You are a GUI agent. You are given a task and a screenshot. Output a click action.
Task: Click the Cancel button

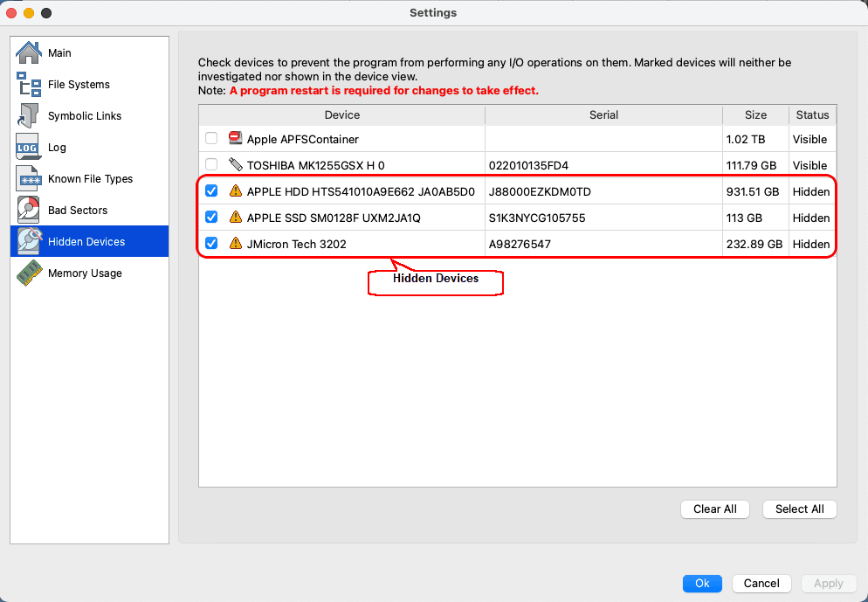(x=761, y=583)
